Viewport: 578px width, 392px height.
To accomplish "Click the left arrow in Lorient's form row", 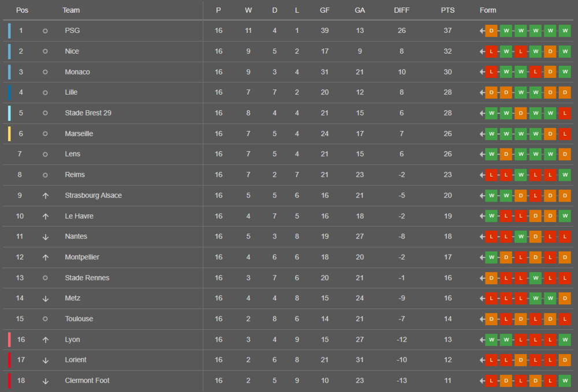I will click(481, 360).
